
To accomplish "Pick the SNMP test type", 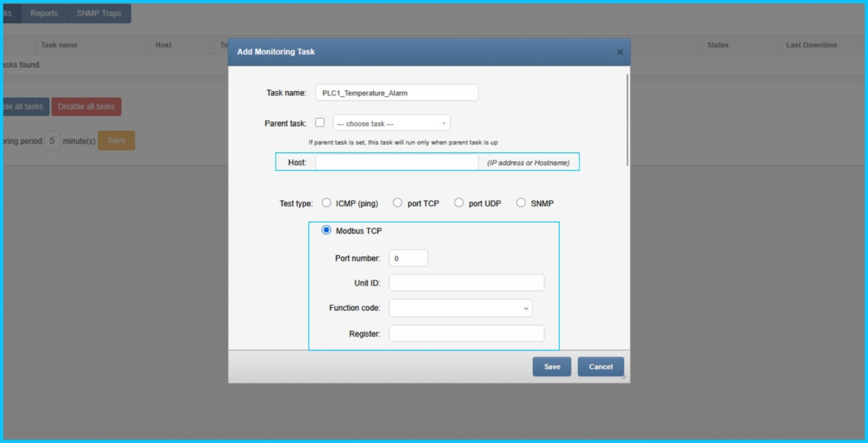I will tap(521, 202).
